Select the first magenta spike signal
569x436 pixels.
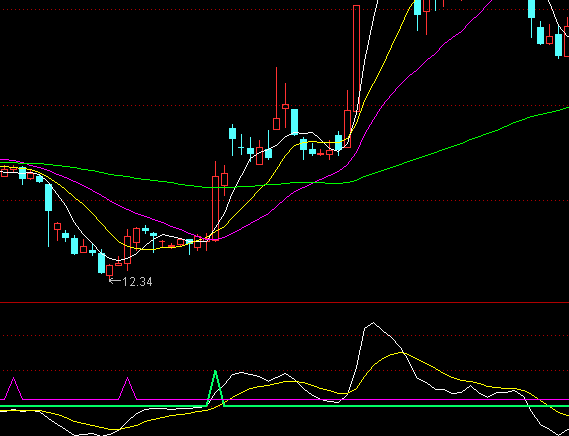13,388
